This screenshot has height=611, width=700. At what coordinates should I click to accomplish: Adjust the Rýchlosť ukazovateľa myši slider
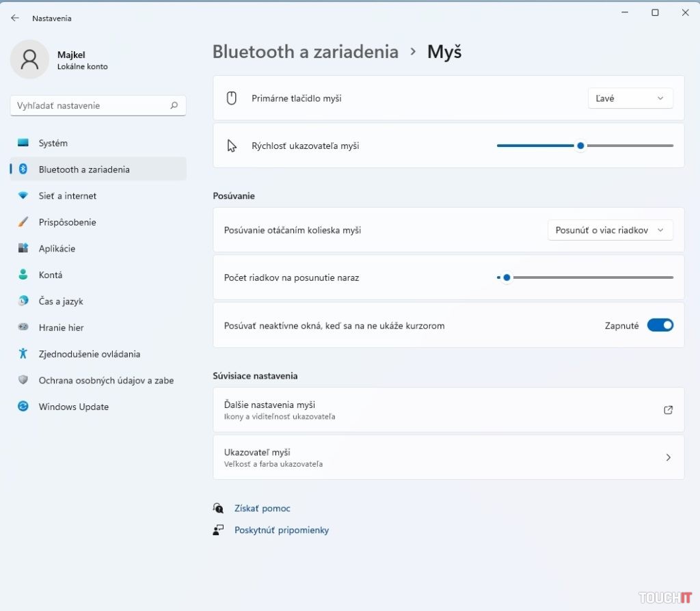tap(580, 145)
